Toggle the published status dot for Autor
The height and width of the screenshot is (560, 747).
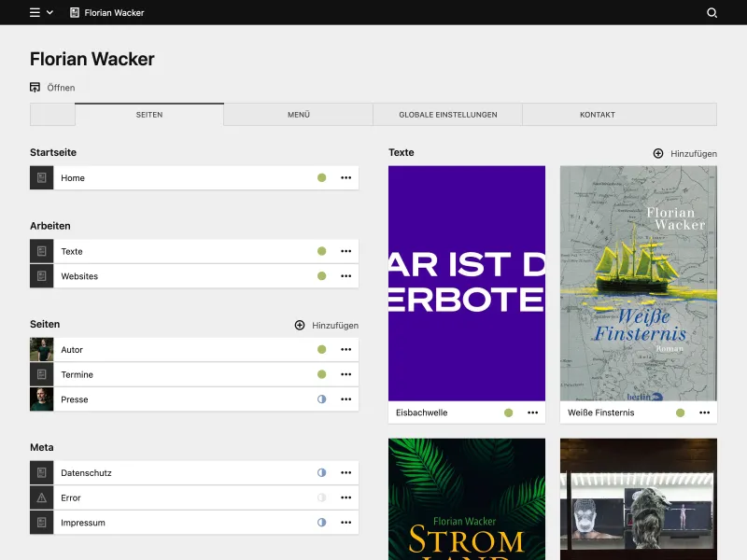click(x=321, y=349)
